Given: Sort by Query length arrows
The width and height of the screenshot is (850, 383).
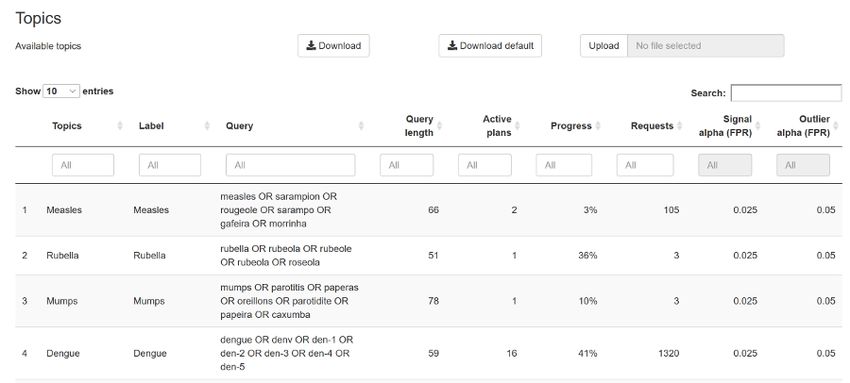Looking at the screenshot, I should click(x=439, y=126).
